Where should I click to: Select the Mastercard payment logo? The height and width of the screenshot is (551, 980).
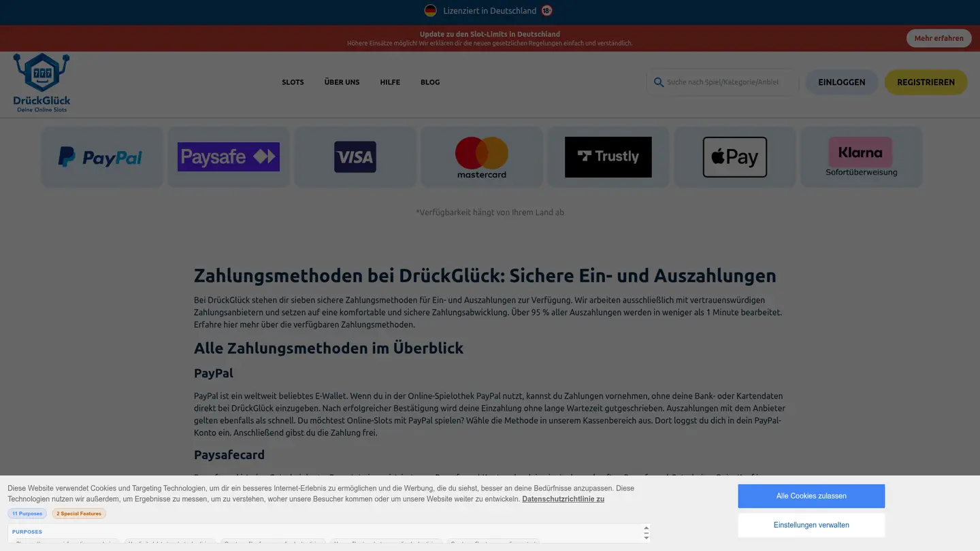[x=482, y=157]
